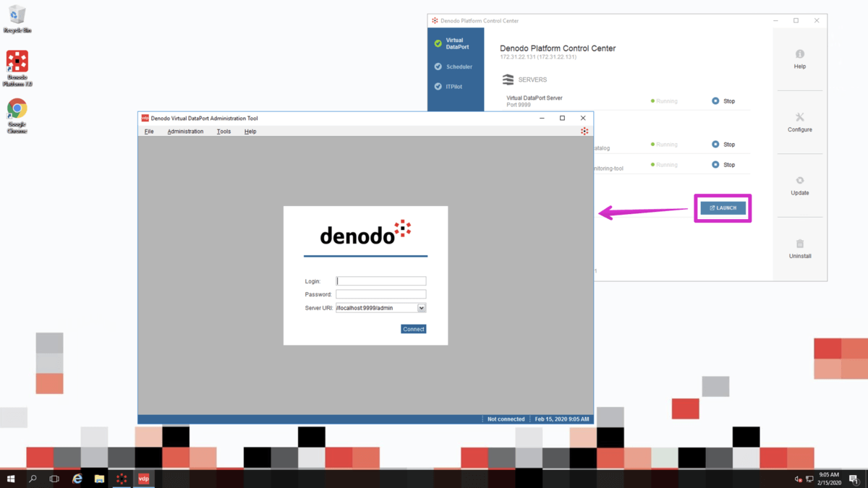The image size is (868, 488).
Task: Open the Administration menu
Action: 185,132
